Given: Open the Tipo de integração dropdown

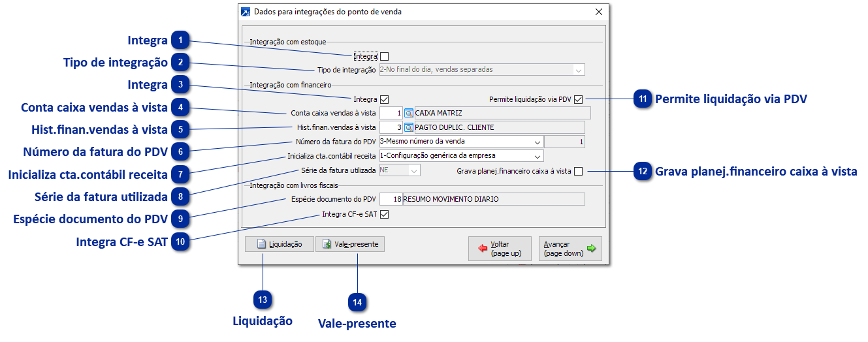Looking at the screenshot, I should point(578,70).
